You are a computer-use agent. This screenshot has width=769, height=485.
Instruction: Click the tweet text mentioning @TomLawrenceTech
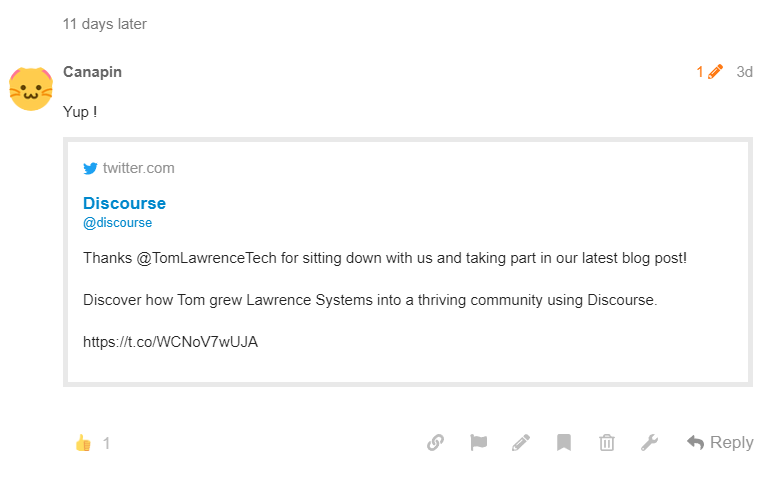tap(385, 258)
